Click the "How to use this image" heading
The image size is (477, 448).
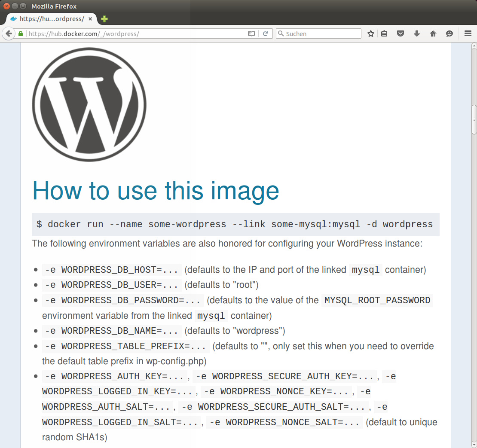[x=156, y=190]
